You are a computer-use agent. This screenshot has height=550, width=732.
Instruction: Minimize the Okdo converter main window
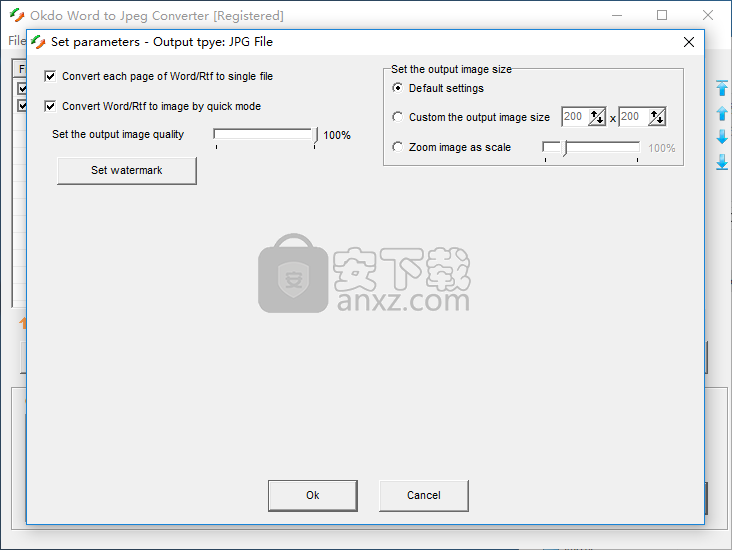point(617,15)
